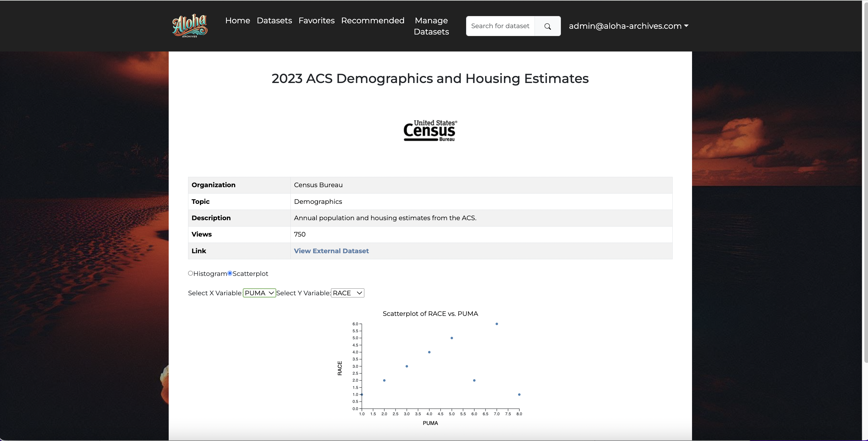Click the scatter point at PUMA 2, RACE 2
Screen dimensions: 868x441
384,380
